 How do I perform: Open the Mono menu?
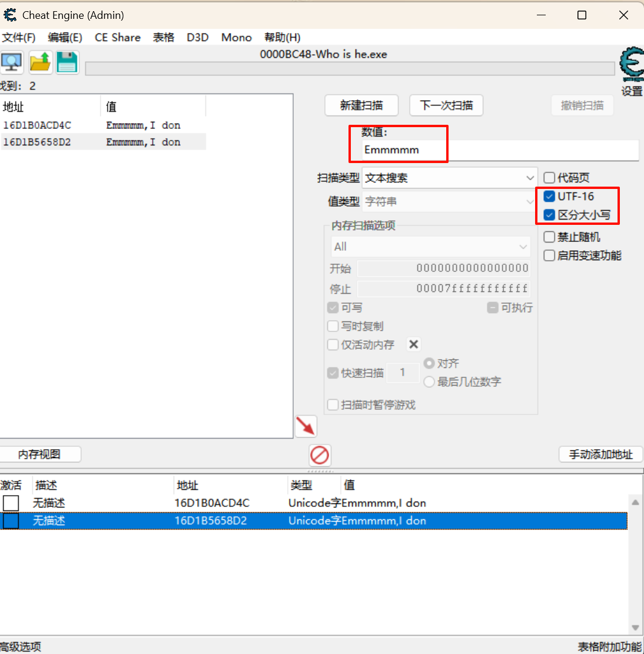(237, 38)
